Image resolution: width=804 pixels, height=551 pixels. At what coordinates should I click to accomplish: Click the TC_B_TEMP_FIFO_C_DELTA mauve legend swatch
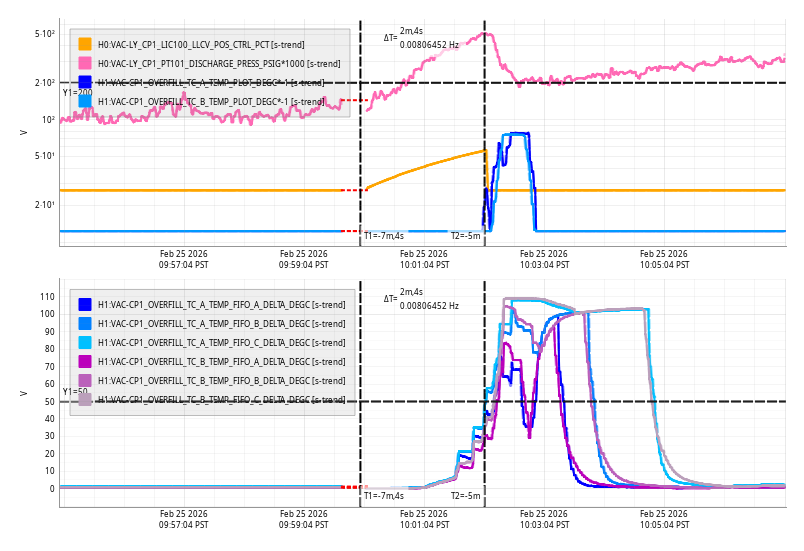click(85, 399)
